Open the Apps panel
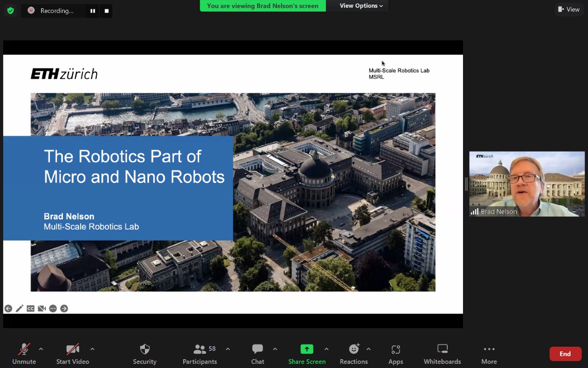This screenshot has width=588, height=368. [x=395, y=354]
